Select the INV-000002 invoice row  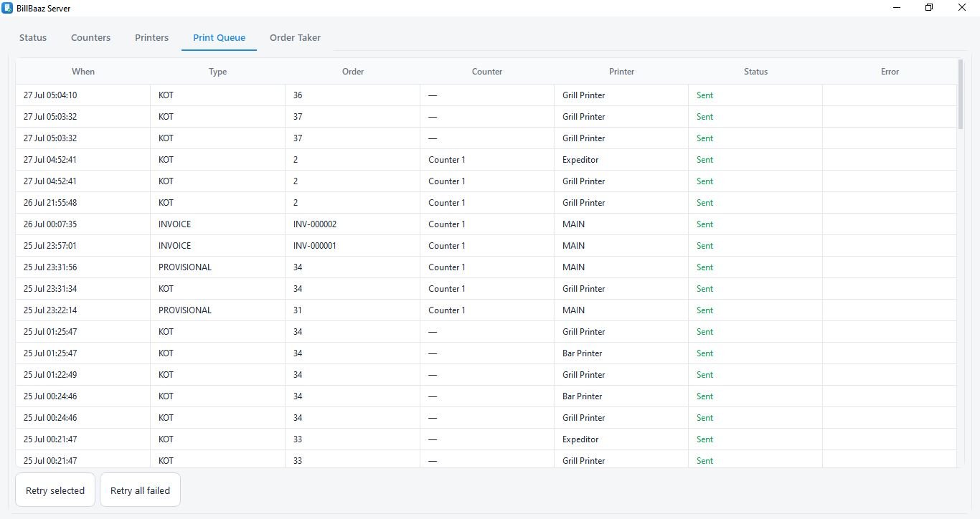[x=486, y=224]
